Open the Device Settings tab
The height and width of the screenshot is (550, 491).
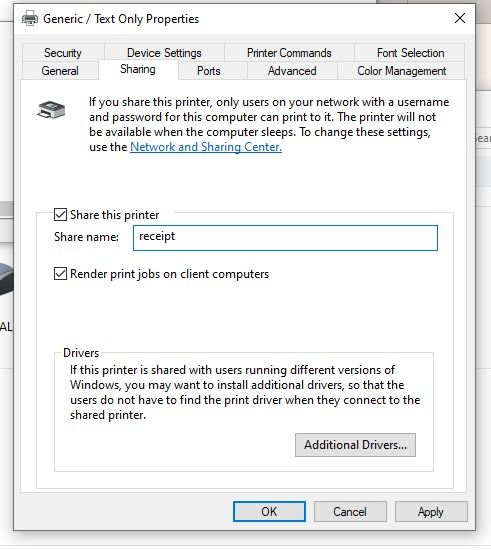tap(164, 53)
